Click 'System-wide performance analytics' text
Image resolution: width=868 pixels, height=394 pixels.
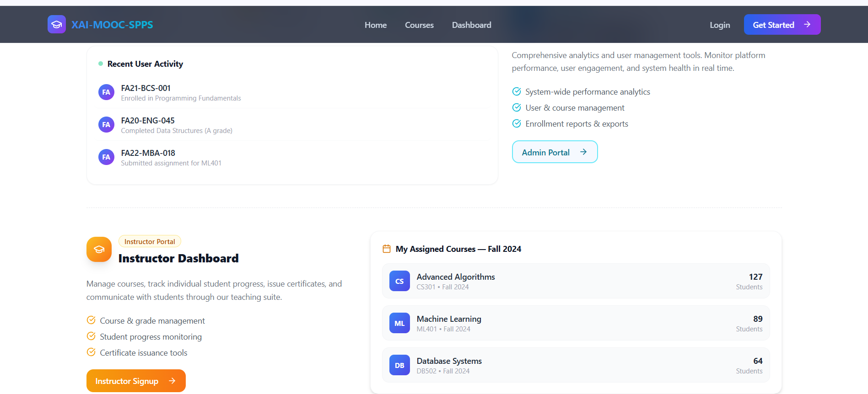tap(588, 92)
